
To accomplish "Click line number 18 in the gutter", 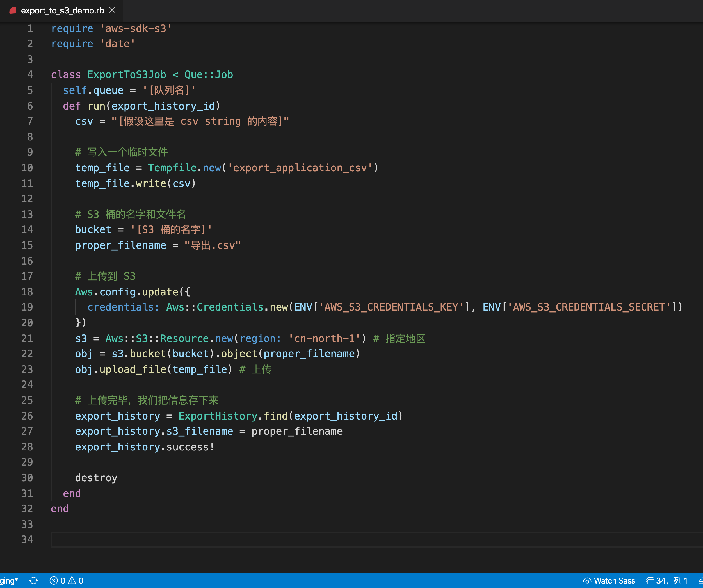I will point(27,292).
